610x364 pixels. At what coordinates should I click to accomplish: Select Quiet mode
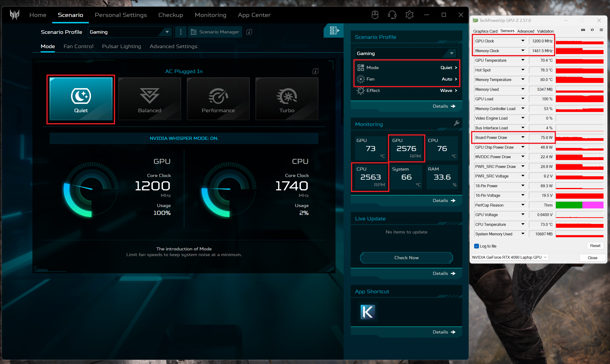81,99
